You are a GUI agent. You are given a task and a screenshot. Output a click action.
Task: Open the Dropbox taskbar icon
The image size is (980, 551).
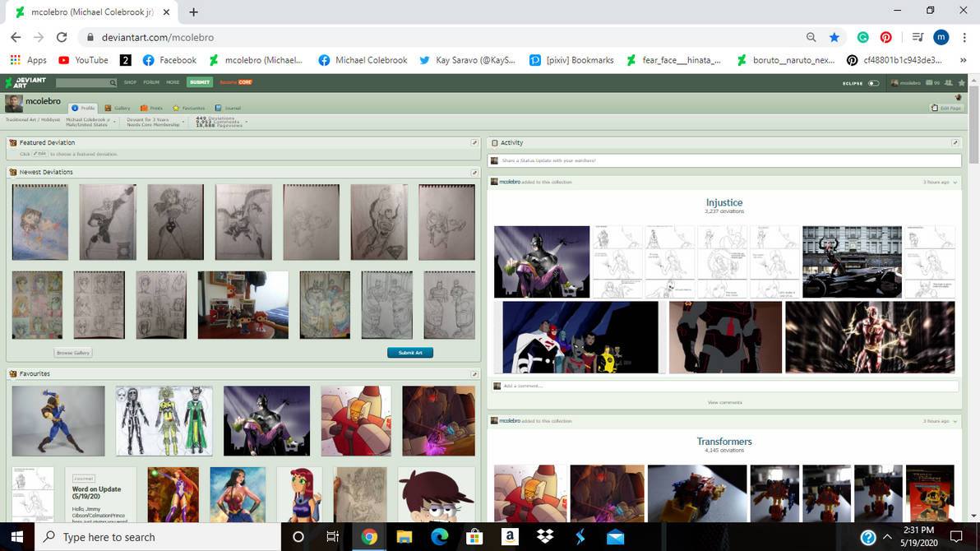tap(545, 537)
